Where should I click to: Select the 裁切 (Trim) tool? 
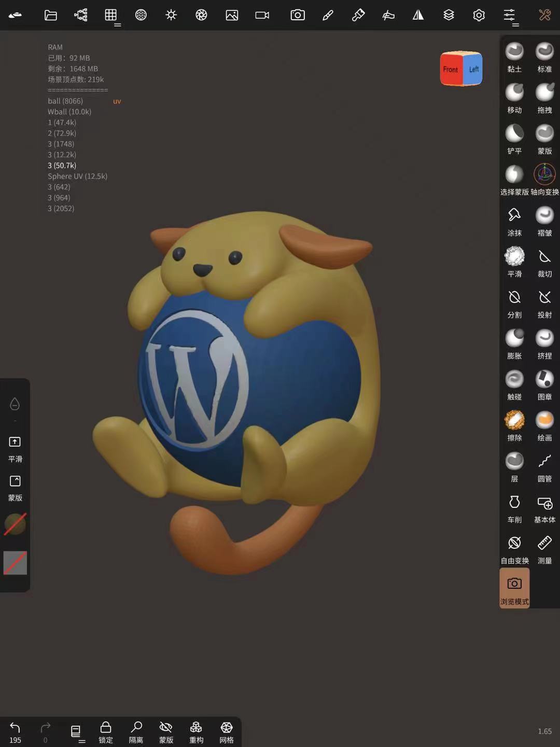[x=544, y=261]
